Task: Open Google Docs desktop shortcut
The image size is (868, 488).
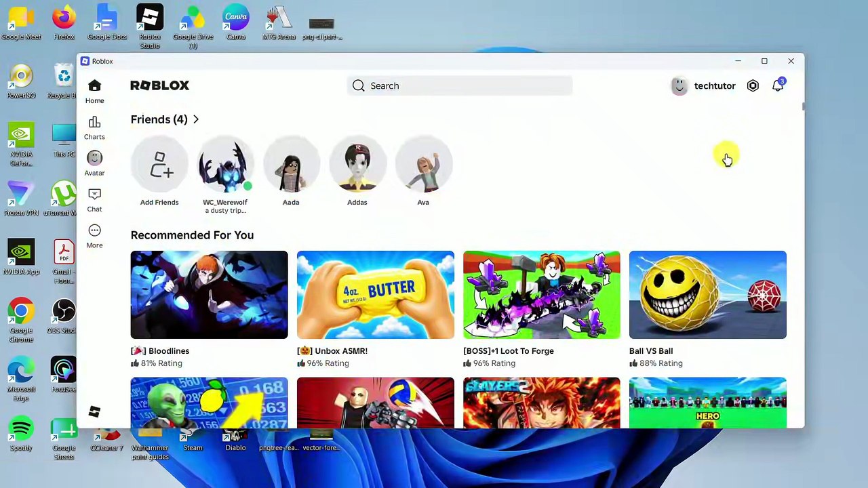Action: (x=106, y=23)
